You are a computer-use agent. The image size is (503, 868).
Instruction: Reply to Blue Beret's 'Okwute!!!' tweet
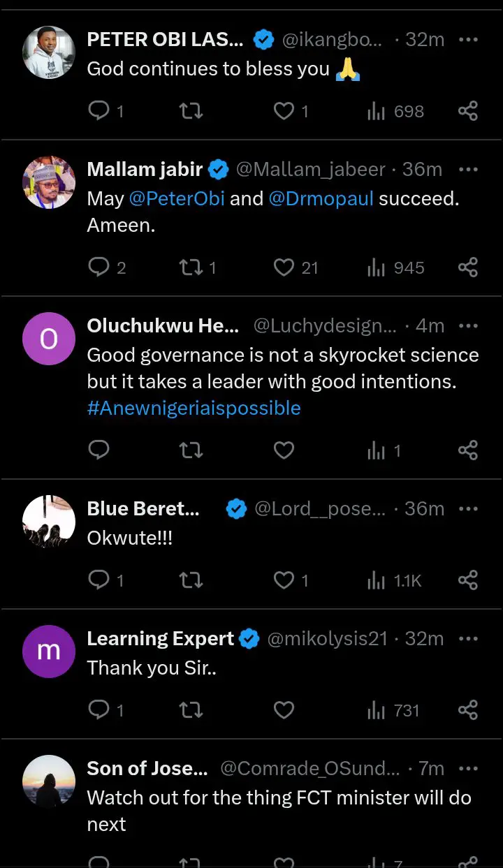[99, 580]
